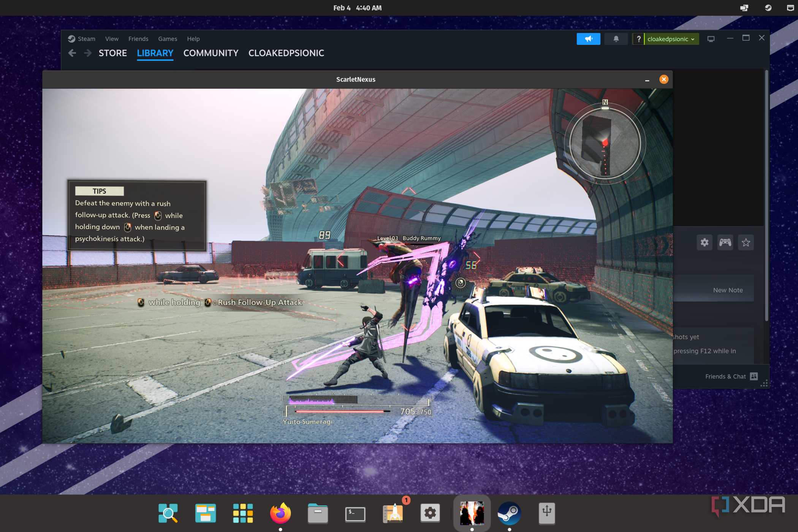
Task: Open the top bar keyboard tray icon
Action: tap(790, 8)
